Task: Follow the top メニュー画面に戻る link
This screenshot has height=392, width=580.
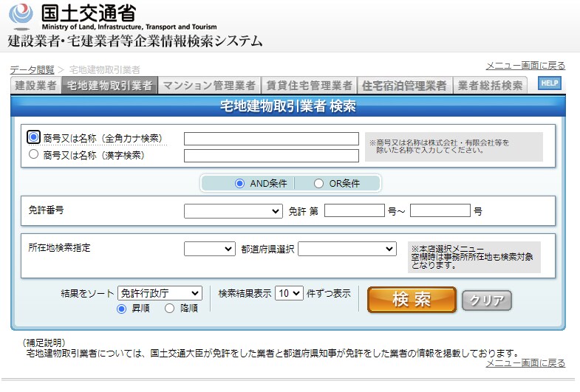Action: (x=525, y=66)
